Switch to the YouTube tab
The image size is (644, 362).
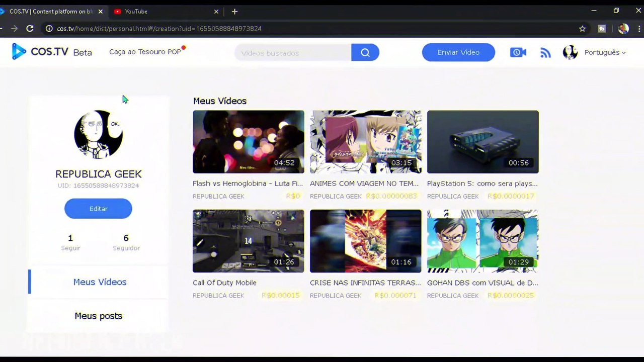pos(166,12)
